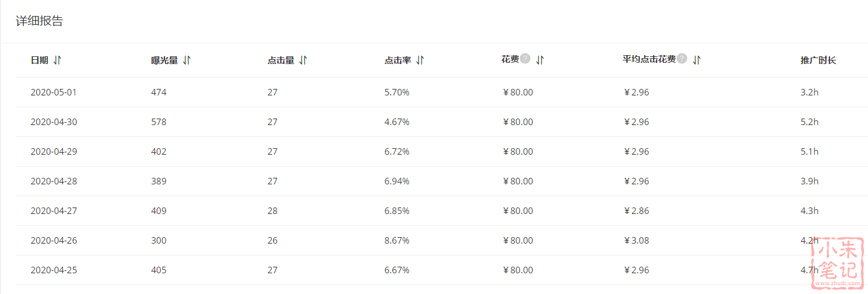The height and width of the screenshot is (294, 868).
Task: Click the 曝光量 column header text
Action: pyautogui.click(x=164, y=60)
